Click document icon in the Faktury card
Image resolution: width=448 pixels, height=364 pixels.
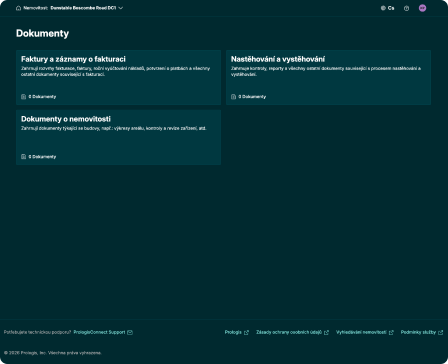tap(23, 97)
